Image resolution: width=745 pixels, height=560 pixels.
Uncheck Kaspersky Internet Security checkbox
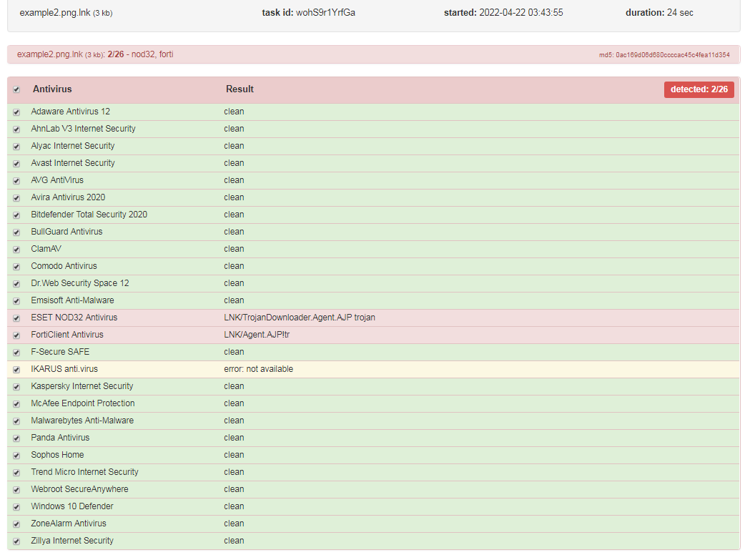click(16, 387)
